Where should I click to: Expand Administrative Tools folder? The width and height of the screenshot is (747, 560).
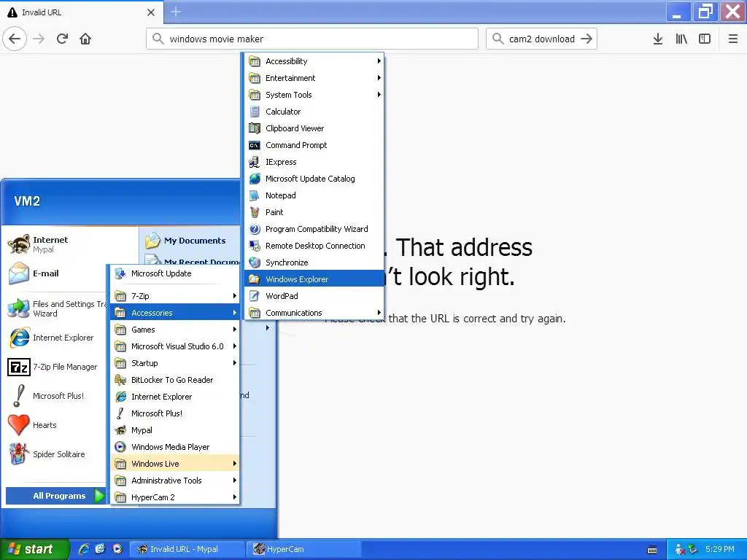tap(175, 481)
